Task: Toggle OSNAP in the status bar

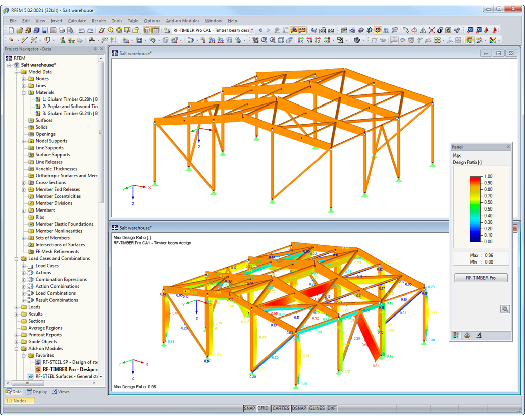Action: pos(299,408)
